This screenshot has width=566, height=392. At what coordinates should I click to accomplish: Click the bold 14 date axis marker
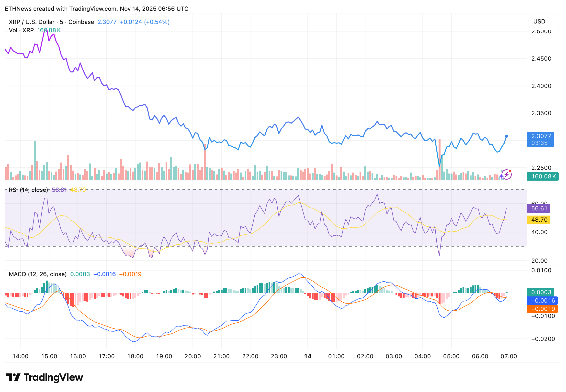(307, 356)
